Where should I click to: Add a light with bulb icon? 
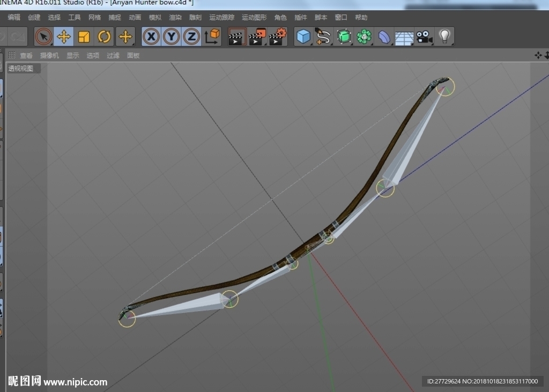[x=444, y=36]
